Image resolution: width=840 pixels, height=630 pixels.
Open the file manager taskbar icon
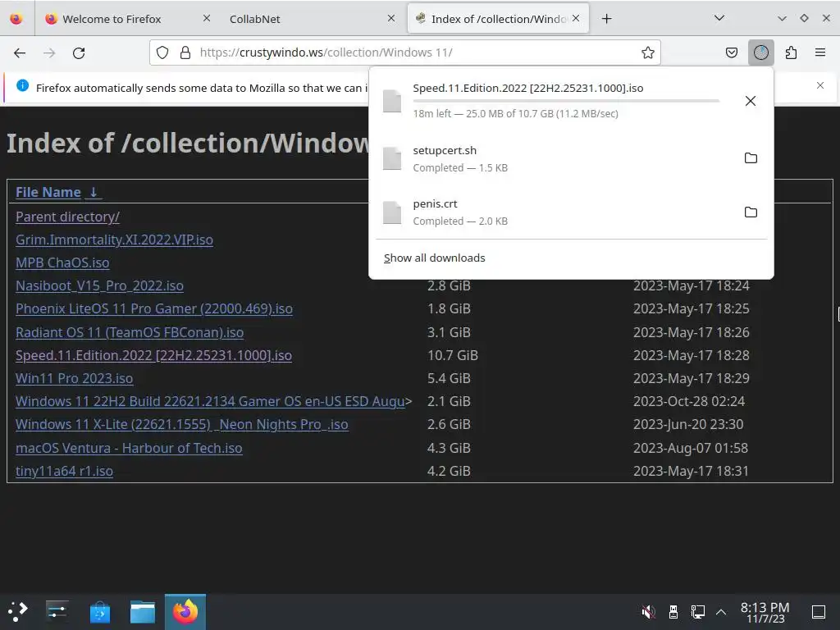coord(143,611)
